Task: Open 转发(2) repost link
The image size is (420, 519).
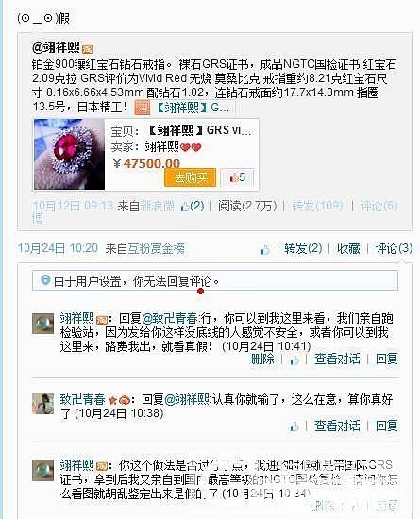Action: point(303,248)
